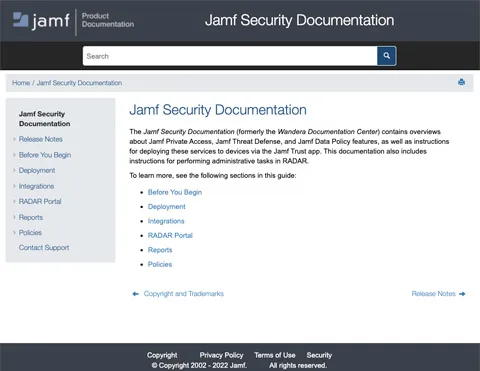The height and width of the screenshot is (371, 480).
Task: Click the magnifying glass search button
Action: point(386,56)
